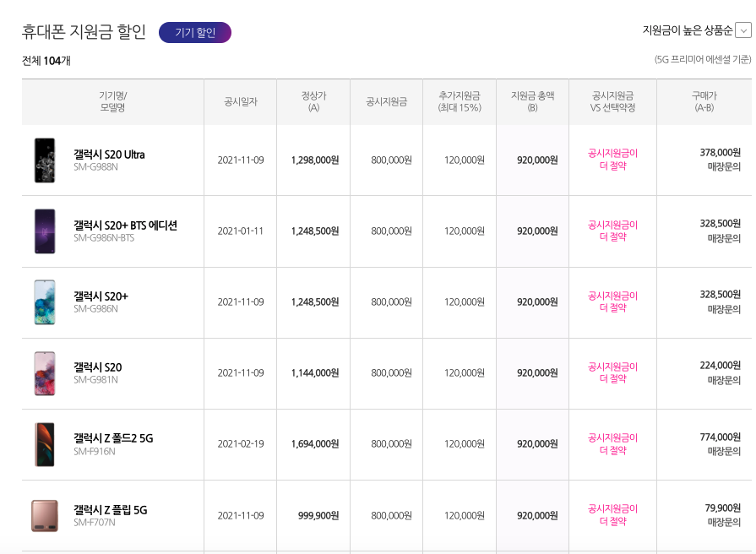This screenshot has height=554, width=756.
Task: Open the 갤럭시 Z 플립 5G phone thumbnail
Action: point(45,515)
